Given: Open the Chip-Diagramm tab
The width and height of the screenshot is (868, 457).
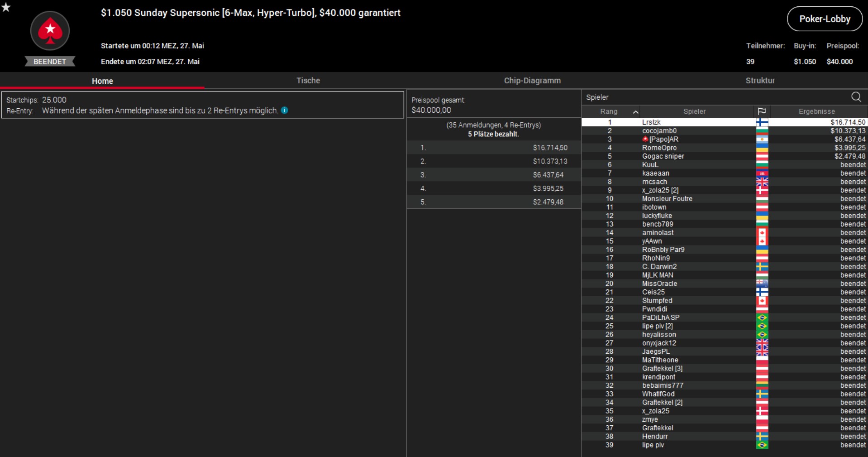Looking at the screenshot, I should pyautogui.click(x=532, y=81).
